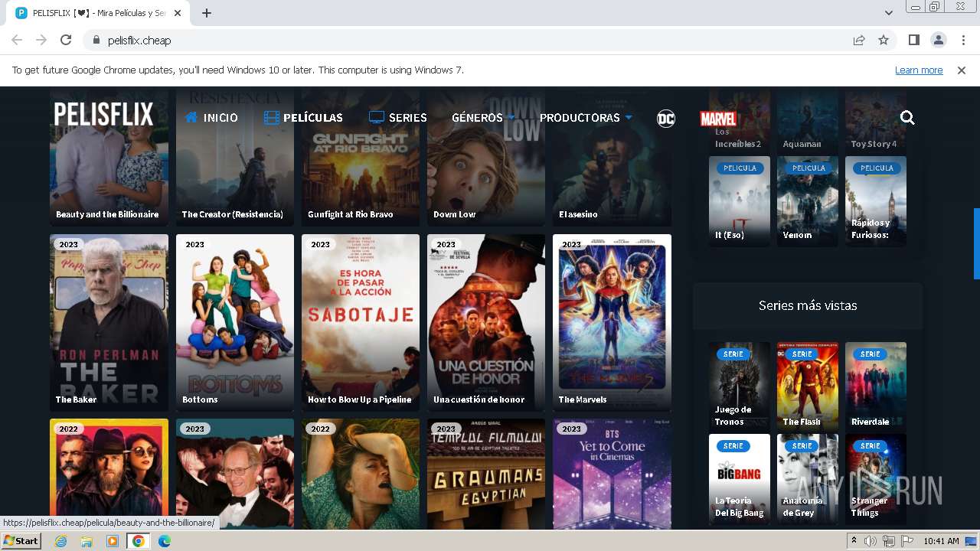This screenshot has width=980, height=551.
Task: Open Bottoms movie poster
Action: tap(235, 322)
